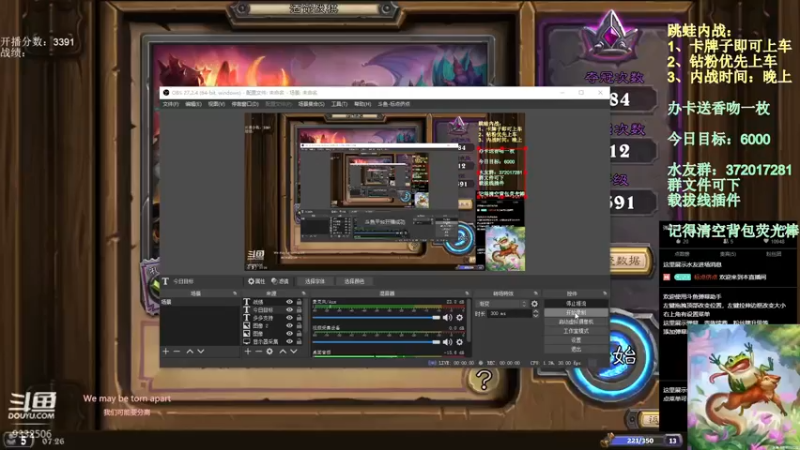Pop out the 控件 dock panel
Screen dimensions: 800x450
tap(605, 293)
